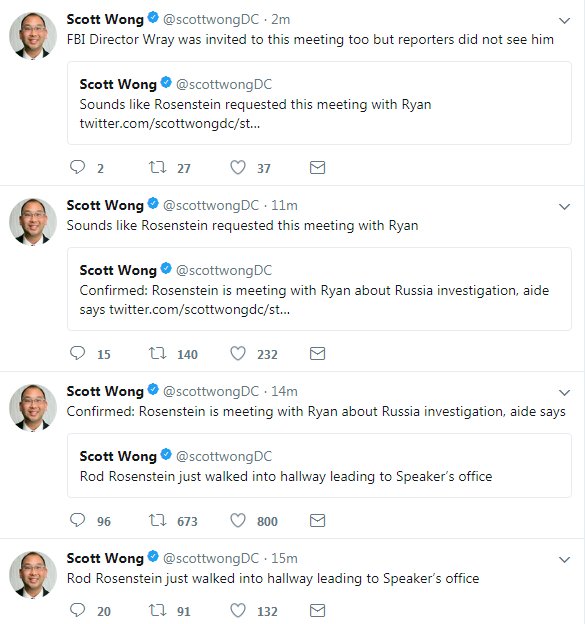The height and width of the screenshot is (624, 585).
Task: Open Scott Wong's avatar on the 14m tweet
Action: (x=33, y=408)
